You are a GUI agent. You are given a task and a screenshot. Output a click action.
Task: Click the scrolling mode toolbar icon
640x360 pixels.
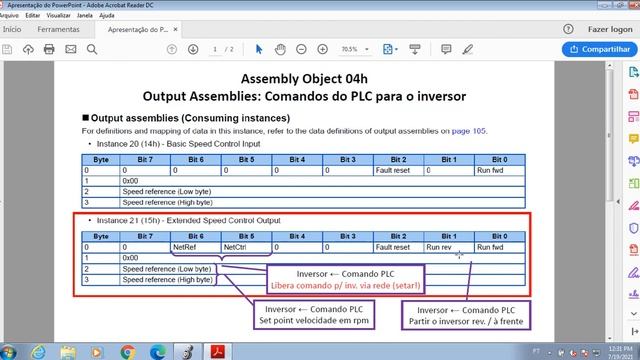point(415,49)
